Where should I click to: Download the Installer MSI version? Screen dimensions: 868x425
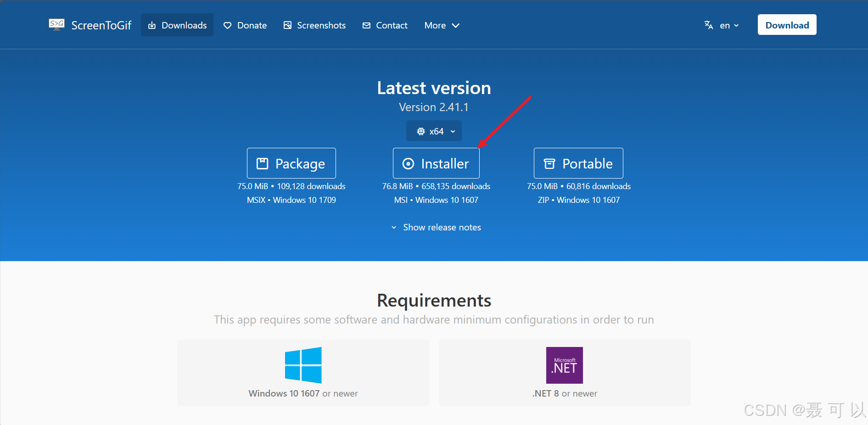coord(436,163)
